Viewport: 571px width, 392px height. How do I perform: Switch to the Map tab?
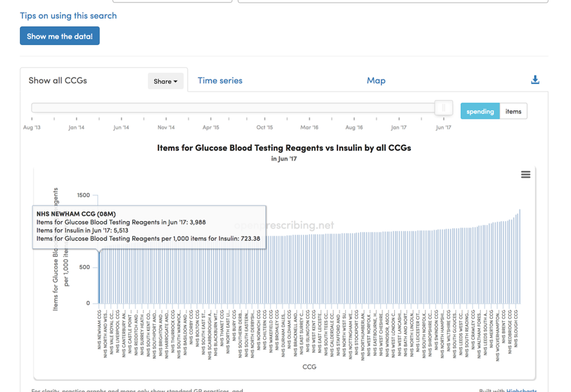click(376, 81)
